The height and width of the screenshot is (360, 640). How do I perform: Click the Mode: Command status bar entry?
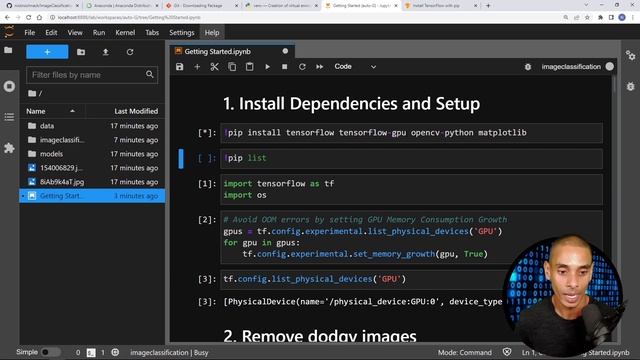coord(464,352)
